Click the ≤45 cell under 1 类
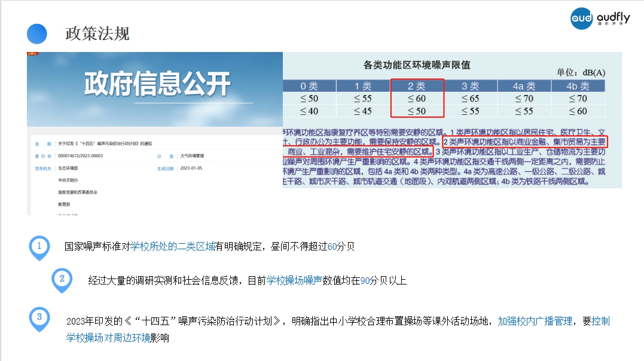Viewport: 644px width, 361px height. [363, 111]
